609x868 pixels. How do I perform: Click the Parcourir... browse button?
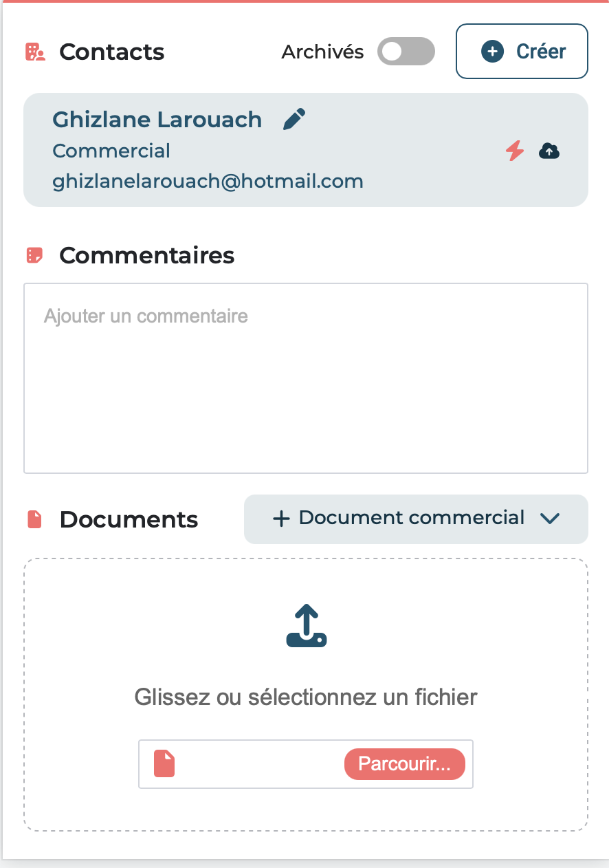click(405, 764)
